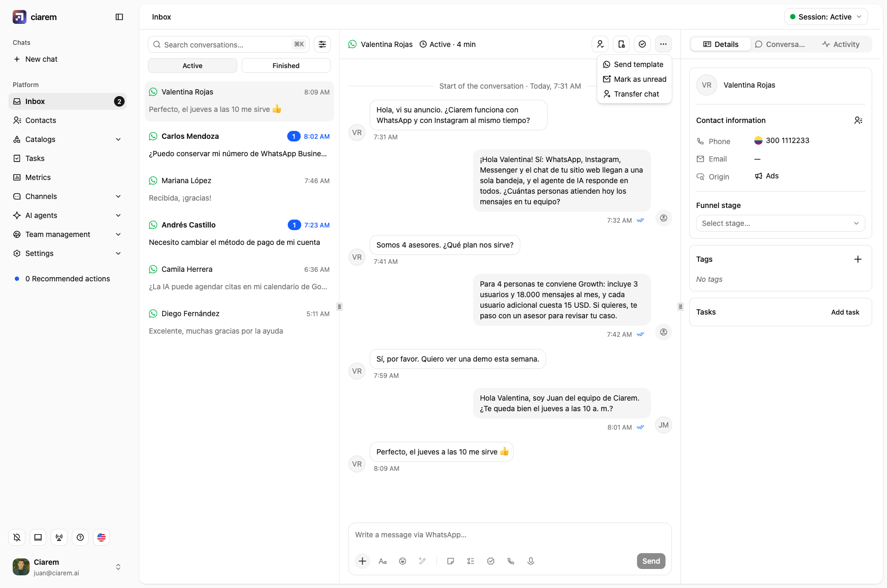This screenshot has height=588, width=887.
Task: Open help question mark icon
Action: pyautogui.click(x=80, y=537)
